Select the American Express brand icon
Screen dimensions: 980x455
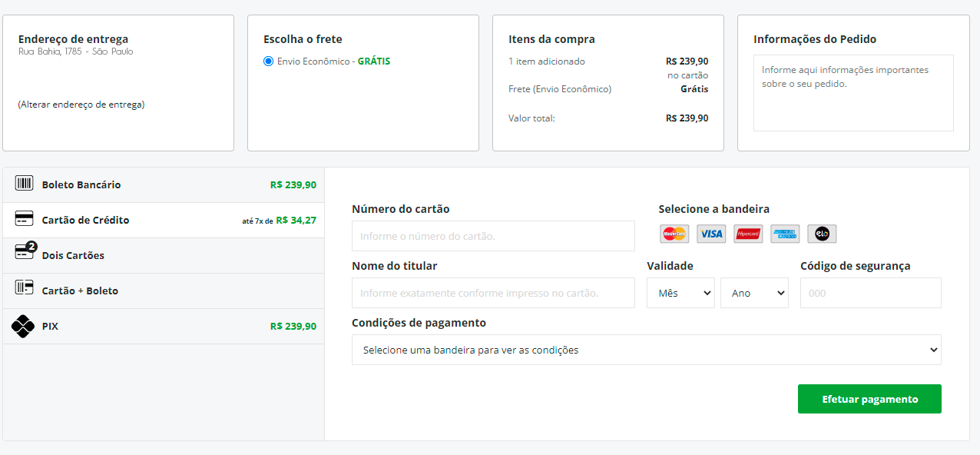coord(785,234)
